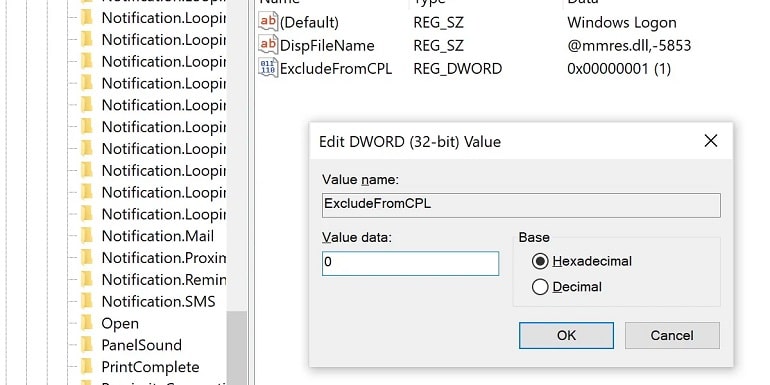Cancel the Edit DWORD dialog
Image resolution: width=770 pixels, height=385 pixels.
[x=672, y=335]
